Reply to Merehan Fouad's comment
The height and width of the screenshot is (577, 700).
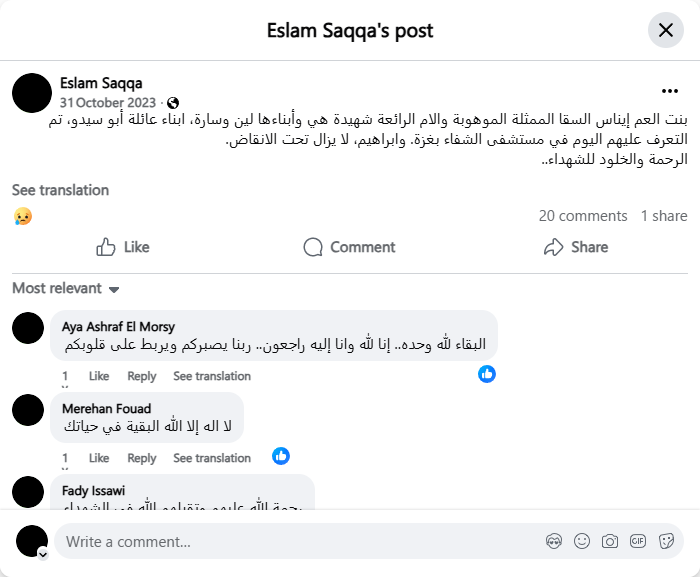coord(142,458)
